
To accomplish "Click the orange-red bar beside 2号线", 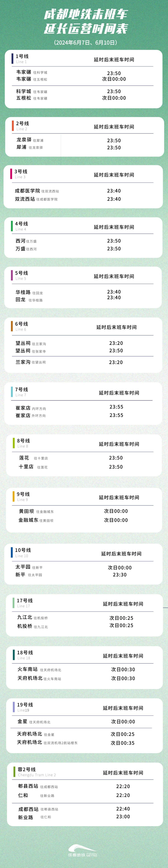I will [13, 126].
